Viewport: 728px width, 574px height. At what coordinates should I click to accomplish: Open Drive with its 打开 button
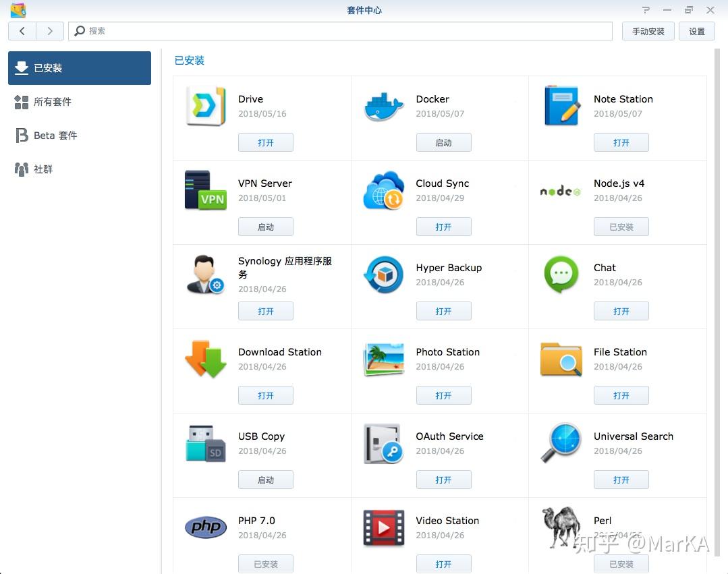coord(266,142)
